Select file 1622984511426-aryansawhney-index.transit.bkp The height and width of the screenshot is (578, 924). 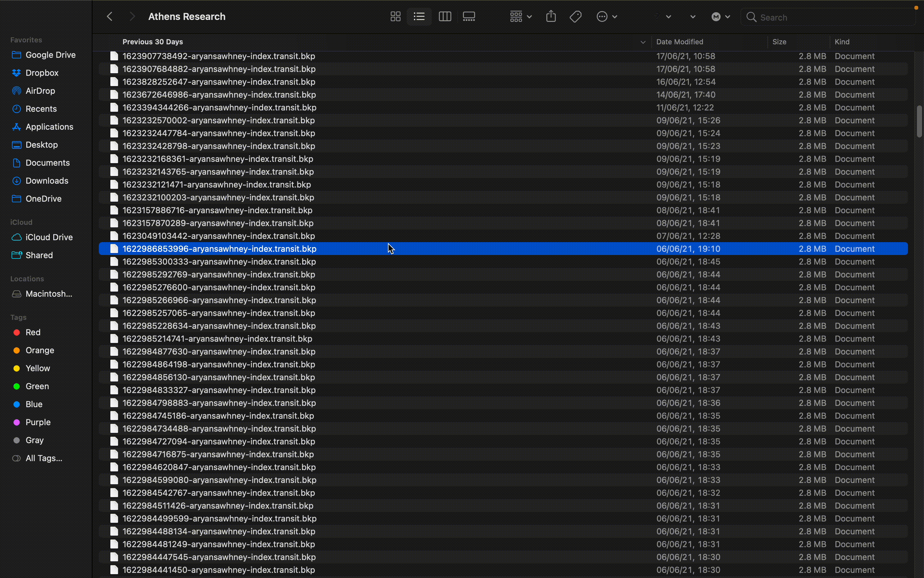(x=503, y=506)
